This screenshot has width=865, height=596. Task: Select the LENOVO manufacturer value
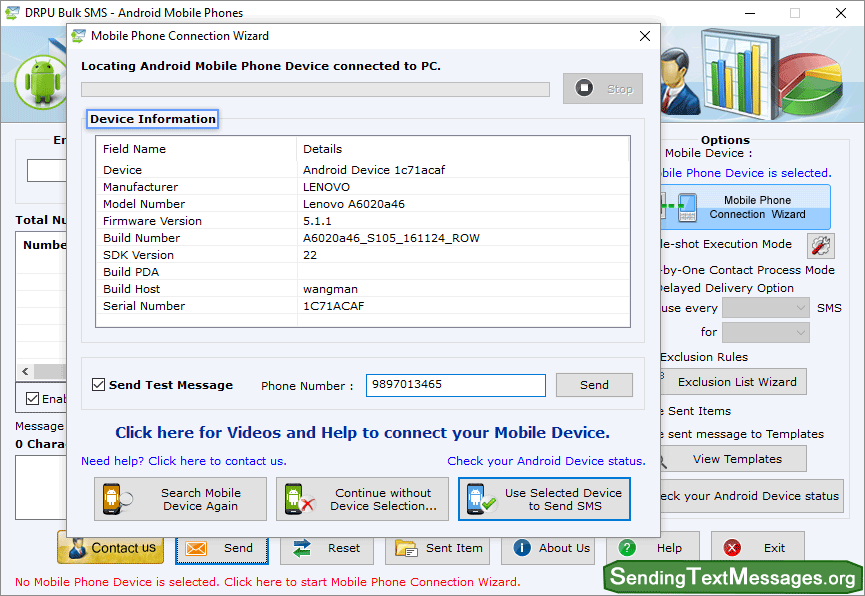(x=326, y=187)
